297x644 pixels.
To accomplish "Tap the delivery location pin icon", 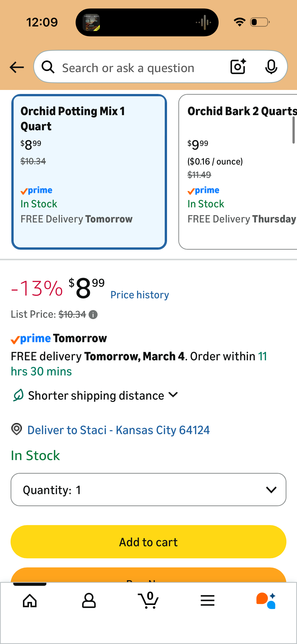I will click(17, 429).
